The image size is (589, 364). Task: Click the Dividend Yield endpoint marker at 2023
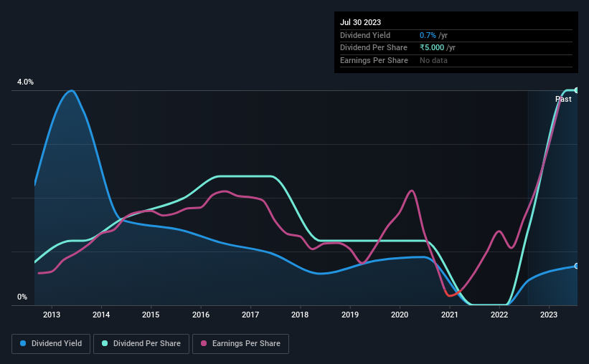(577, 266)
